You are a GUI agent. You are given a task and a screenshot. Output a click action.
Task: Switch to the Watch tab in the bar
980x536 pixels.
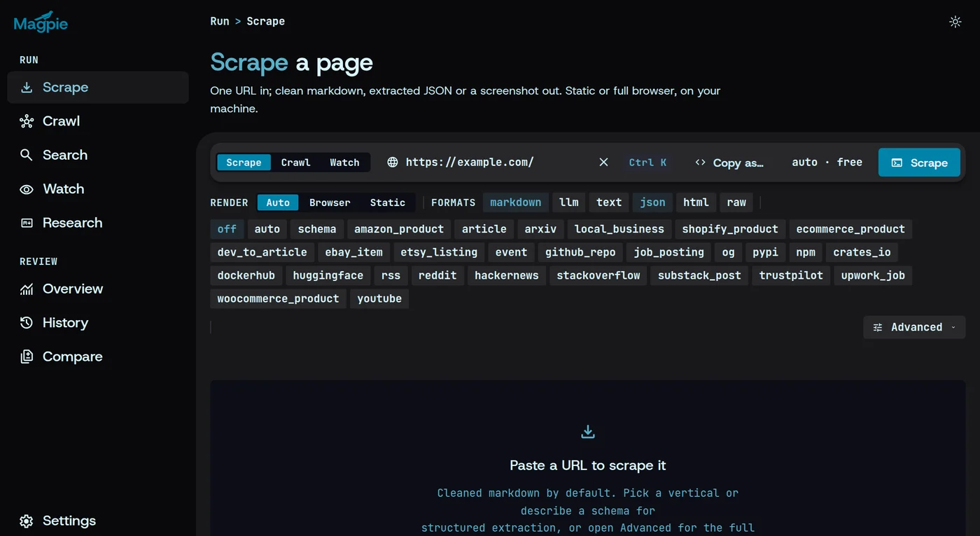pos(344,163)
